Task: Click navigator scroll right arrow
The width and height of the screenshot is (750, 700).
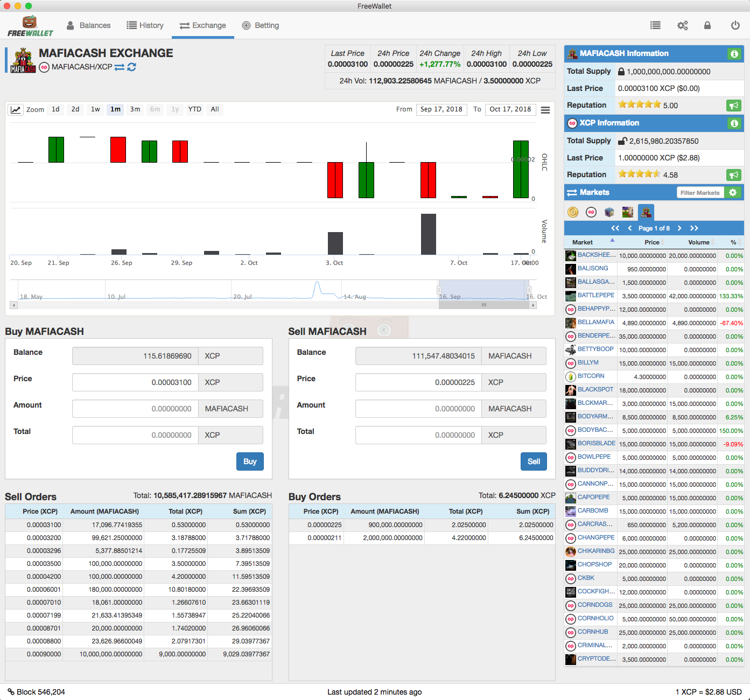Action: click(533, 305)
